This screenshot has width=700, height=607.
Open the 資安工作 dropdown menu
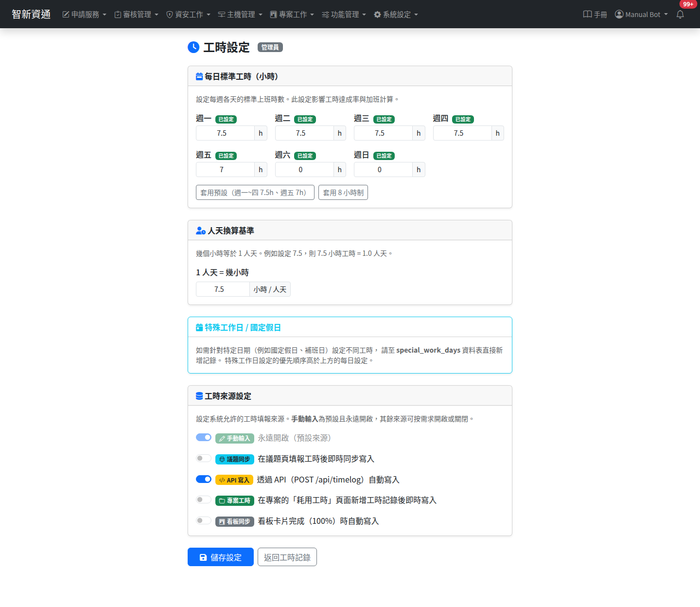click(189, 15)
